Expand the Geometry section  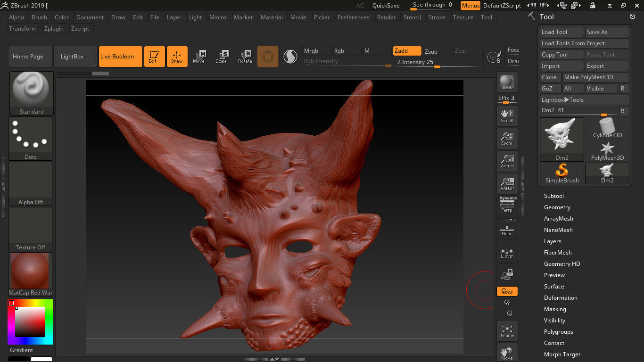pyautogui.click(x=557, y=207)
